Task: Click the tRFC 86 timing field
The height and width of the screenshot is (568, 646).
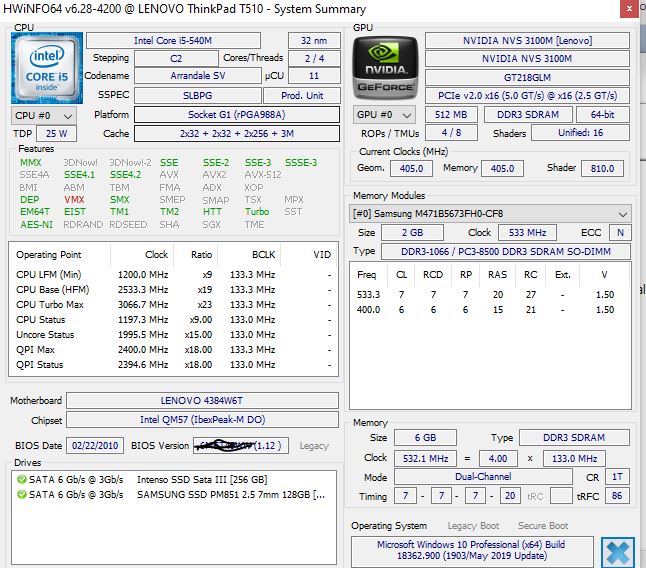Action: tap(617, 496)
